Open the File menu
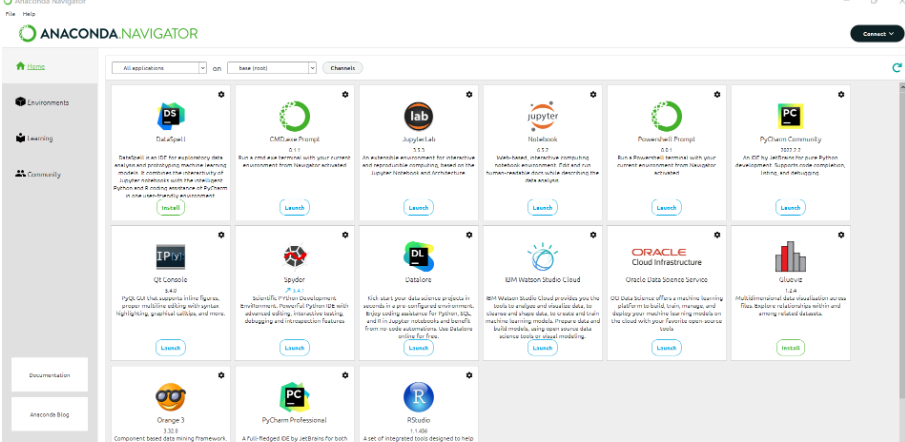Viewport: 905px width, 442px height. point(10,14)
